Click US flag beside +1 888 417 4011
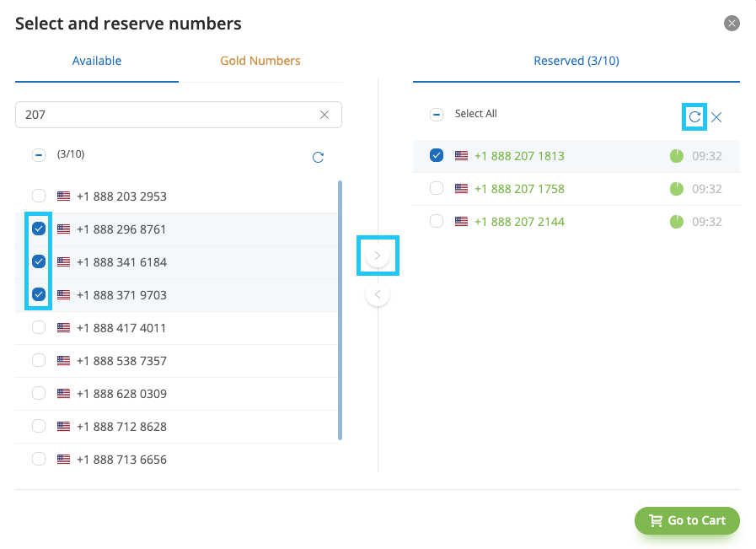756x549 pixels. click(x=64, y=327)
